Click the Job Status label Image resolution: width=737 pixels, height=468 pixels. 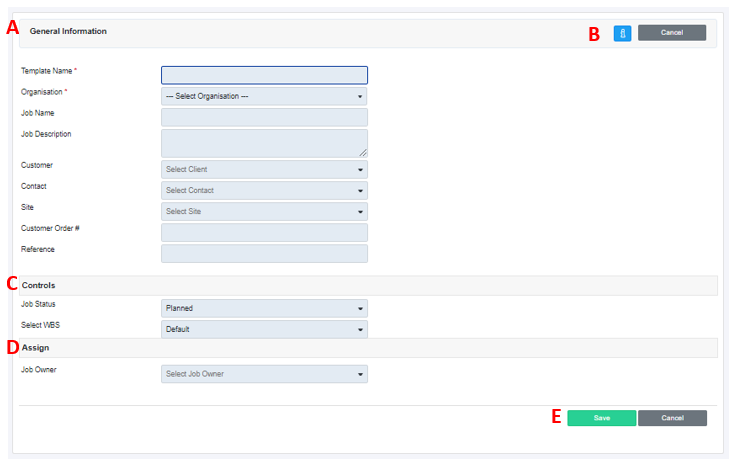coord(38,304)
